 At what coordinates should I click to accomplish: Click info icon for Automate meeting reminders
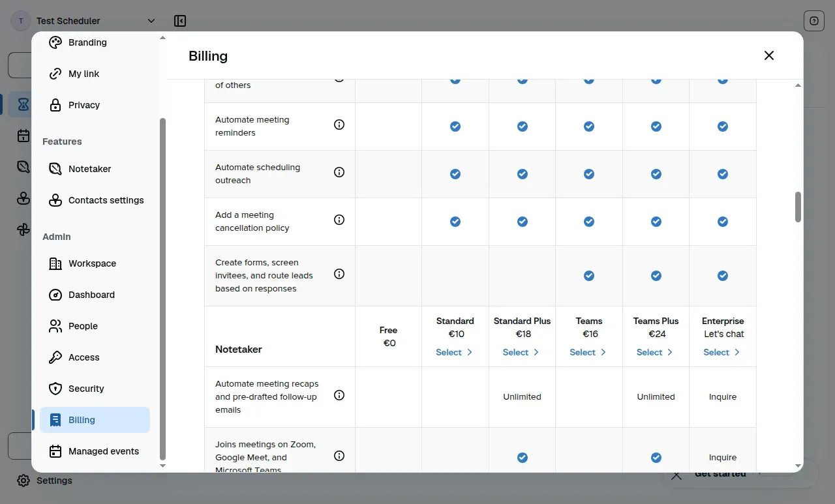[339, 125]
